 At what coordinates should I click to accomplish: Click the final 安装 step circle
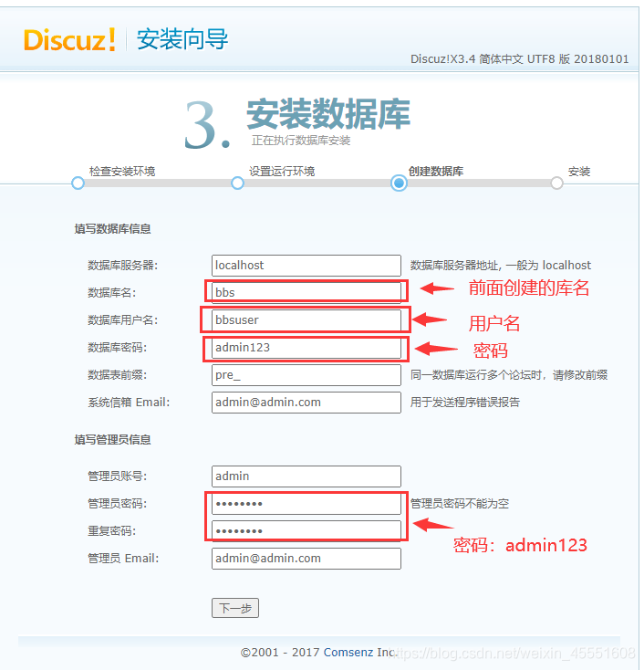(x=556, y=183)
